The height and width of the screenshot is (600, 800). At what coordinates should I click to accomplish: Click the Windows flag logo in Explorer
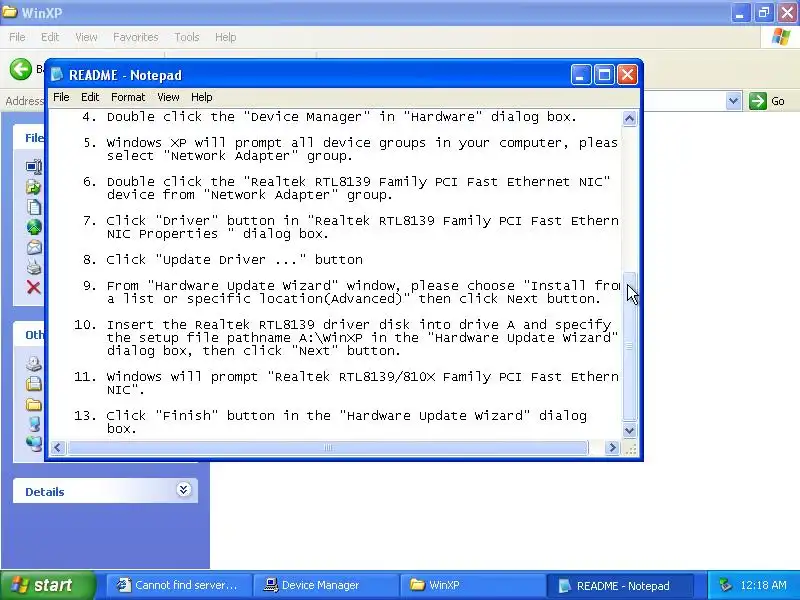(781, 37)
